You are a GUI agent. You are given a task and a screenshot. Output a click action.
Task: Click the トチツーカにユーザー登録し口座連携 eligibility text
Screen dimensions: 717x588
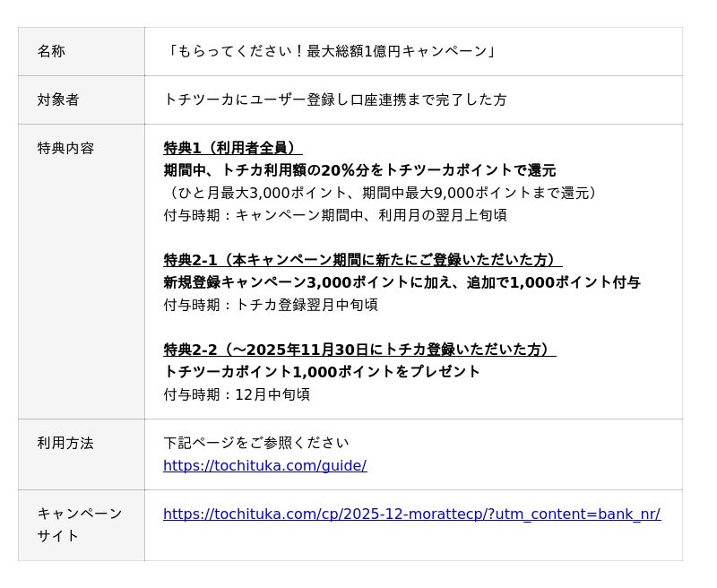[x=334, y=99]
